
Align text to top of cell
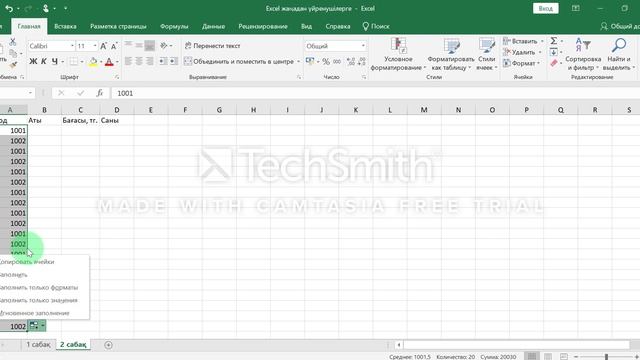pos(128,45)
